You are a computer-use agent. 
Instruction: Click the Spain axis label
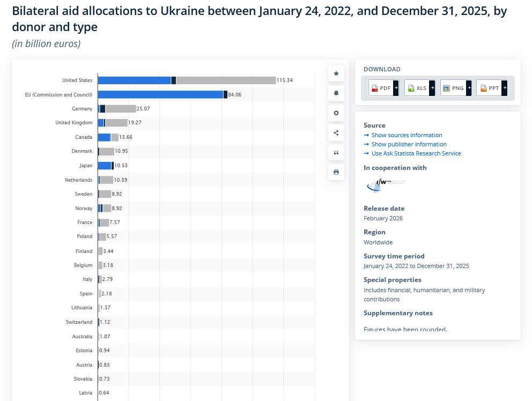tap(86, 294)
